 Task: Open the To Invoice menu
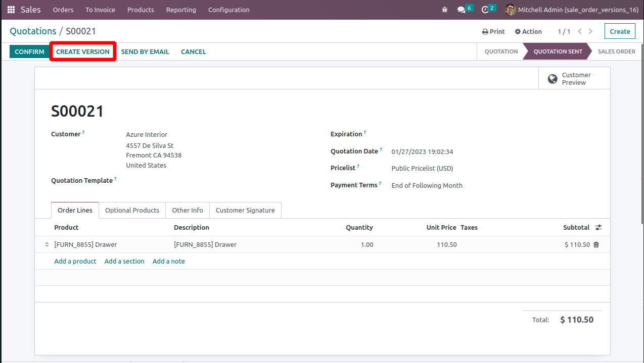point(100,10)
